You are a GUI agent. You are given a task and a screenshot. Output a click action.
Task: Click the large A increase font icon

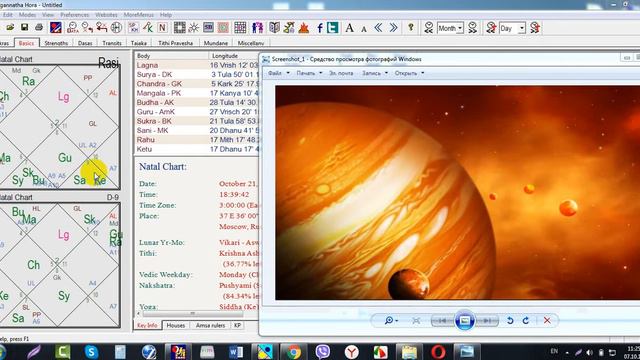pyautogui.click(x=349, y=28)
